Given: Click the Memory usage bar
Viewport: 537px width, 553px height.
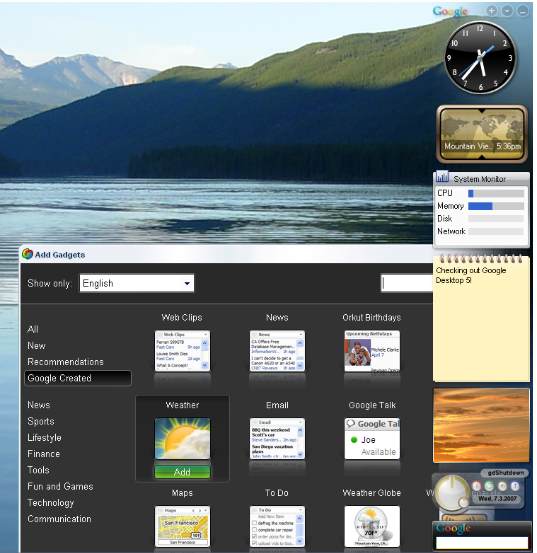Looking at the screenshot, I should 496,206.
